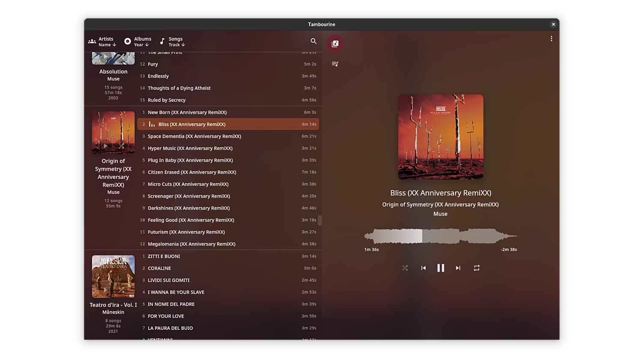Click the Albums disc icon

click(128, 42)
